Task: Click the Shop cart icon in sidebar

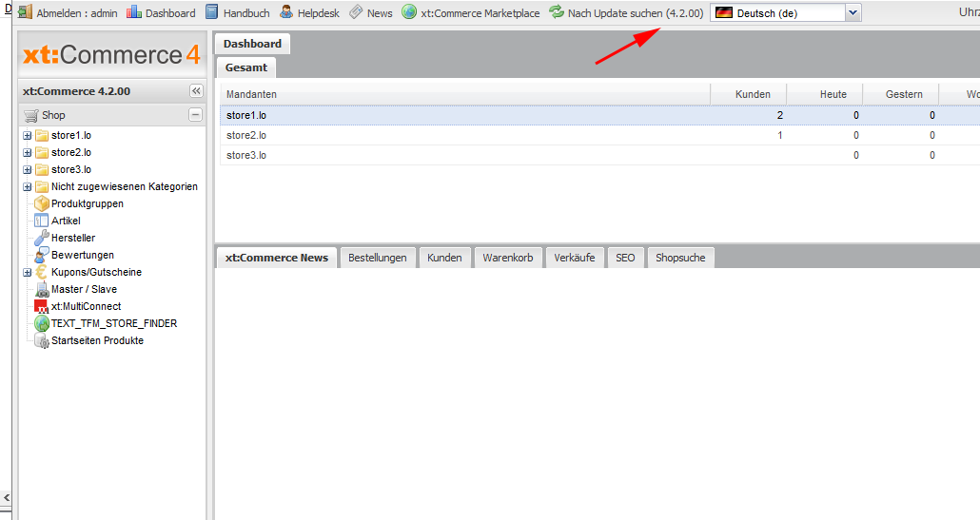Action: (30, 115)
